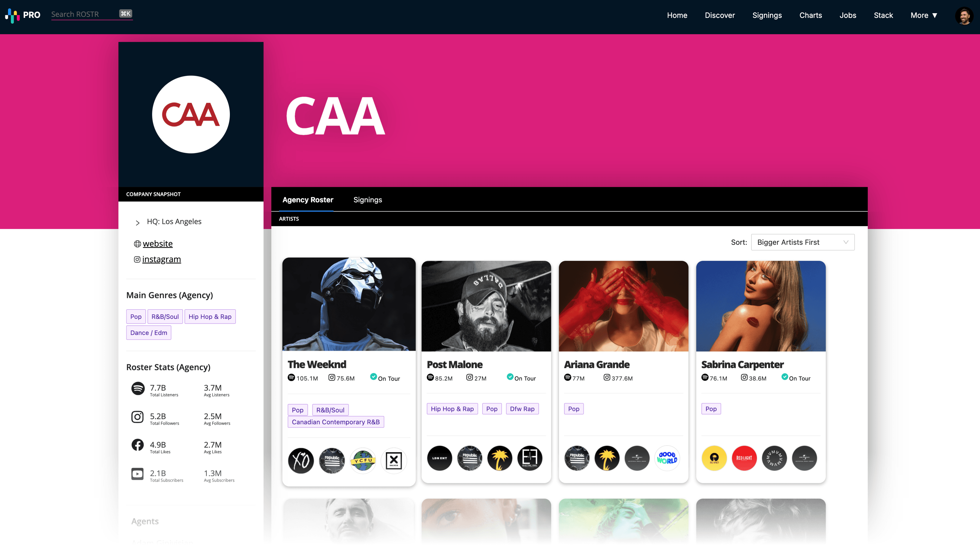Open Sabrina Carpenter's artist photo
The image size is (980, 545).
(x=760, y=306)
